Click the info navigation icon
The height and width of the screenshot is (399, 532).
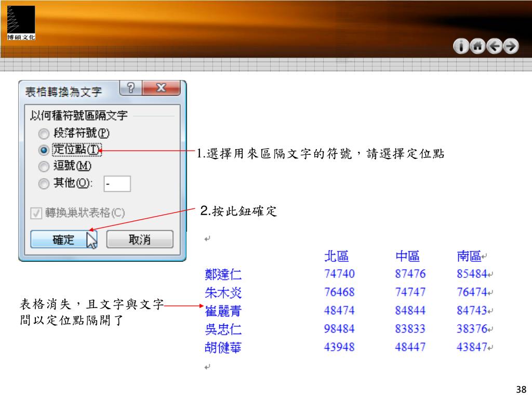pos(461,46)
